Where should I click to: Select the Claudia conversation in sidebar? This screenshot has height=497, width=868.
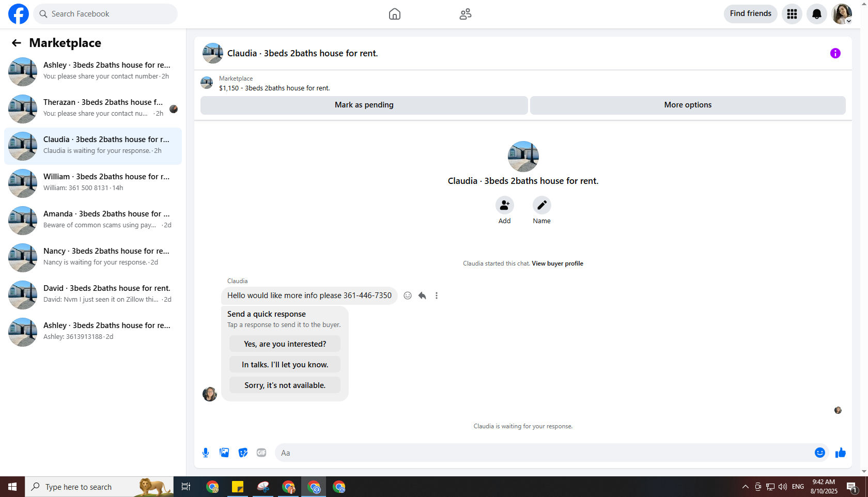(93, 146)
